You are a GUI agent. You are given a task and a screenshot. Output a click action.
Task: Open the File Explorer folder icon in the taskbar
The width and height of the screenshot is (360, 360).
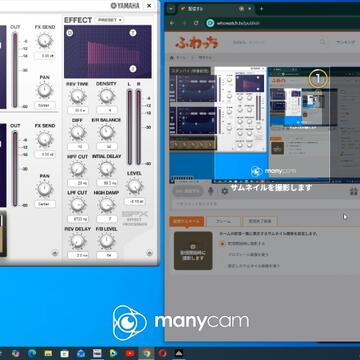click(48, 353)
